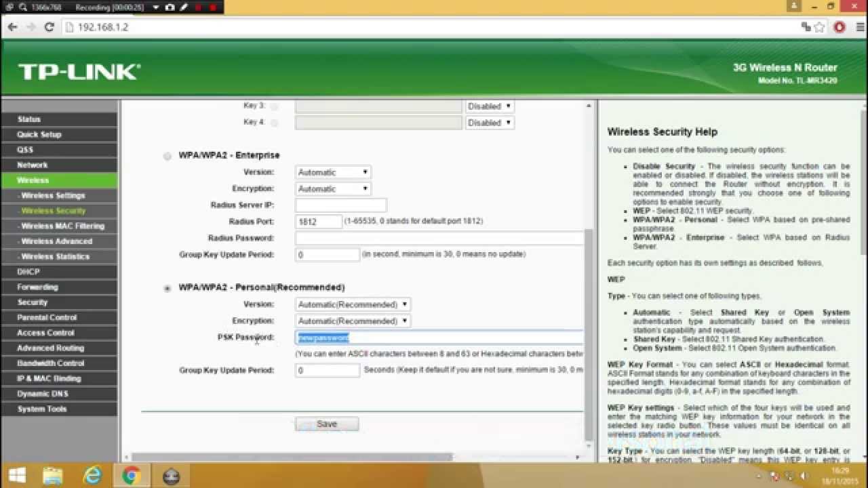Select the Wireless menu section
868x488 pixels.
[59, 180]
